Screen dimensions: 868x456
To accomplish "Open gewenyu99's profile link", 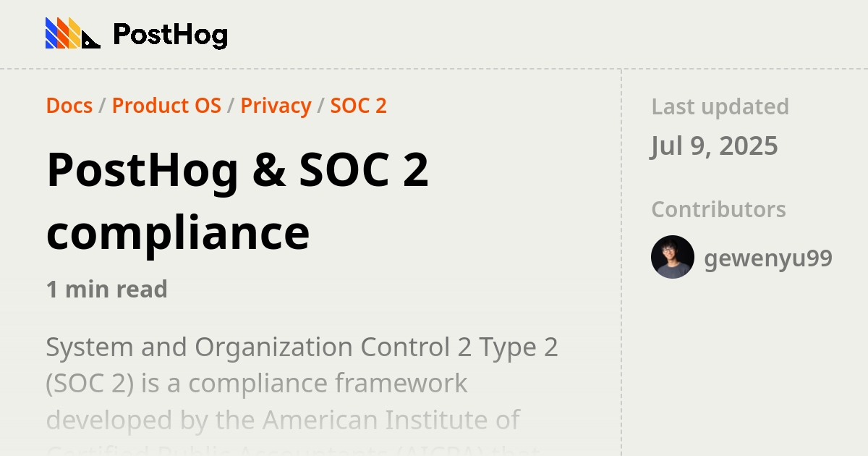I will pyautogui.click(x=769, y=258).
